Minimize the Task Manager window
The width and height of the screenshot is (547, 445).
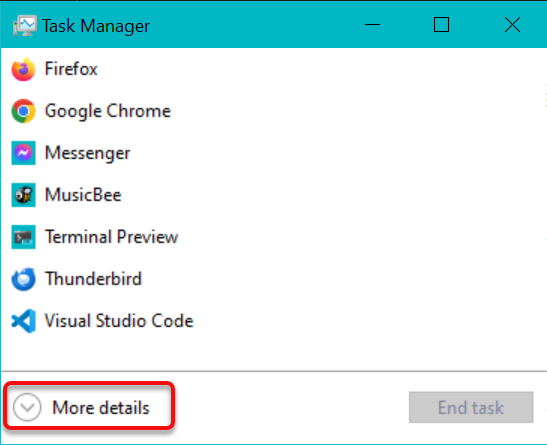[x=372, y=25]
